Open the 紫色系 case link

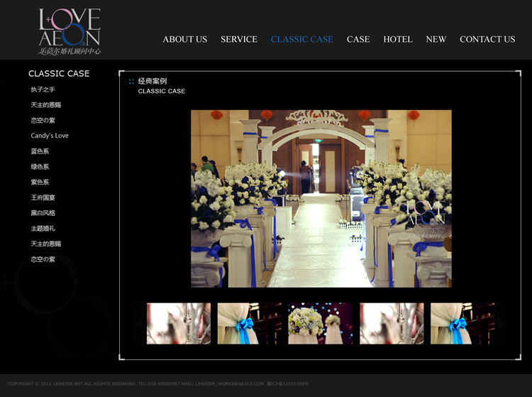40,183
